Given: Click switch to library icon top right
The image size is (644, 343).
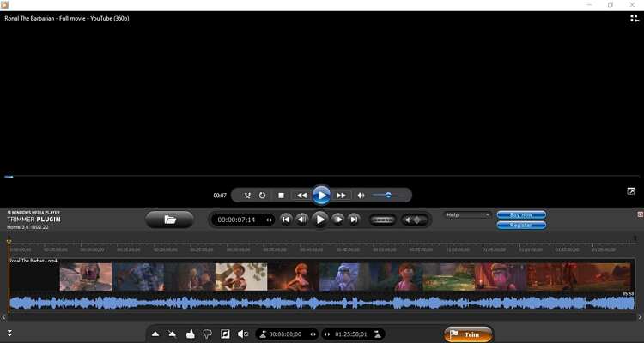Looking at the screenshot, I should (635, 18).
